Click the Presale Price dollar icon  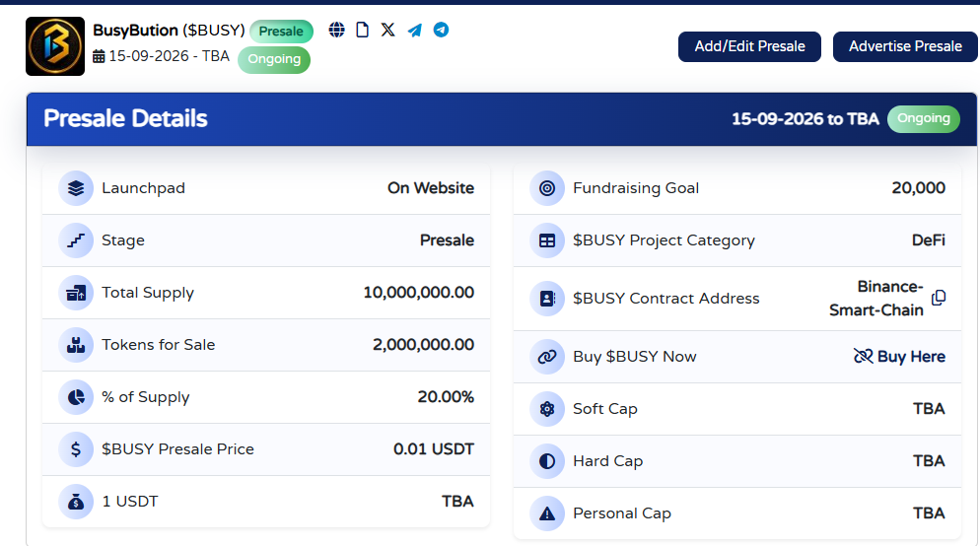76,449
